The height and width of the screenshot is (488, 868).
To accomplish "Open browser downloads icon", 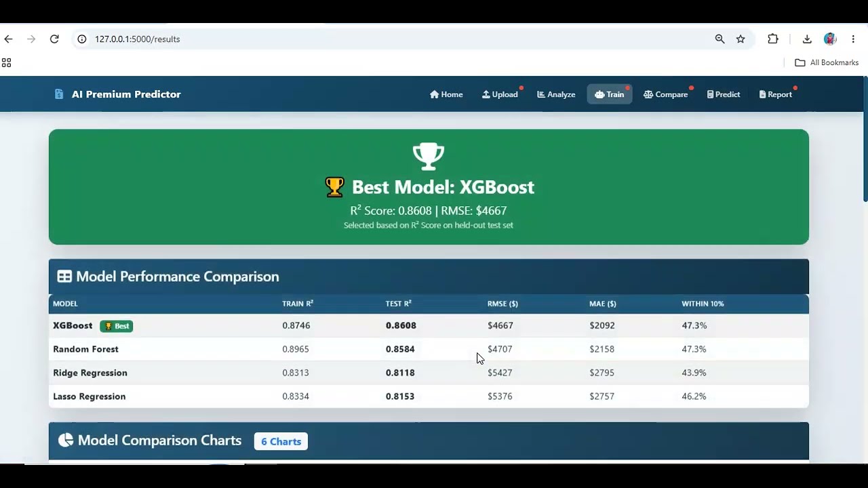I will tap(807, 39).
